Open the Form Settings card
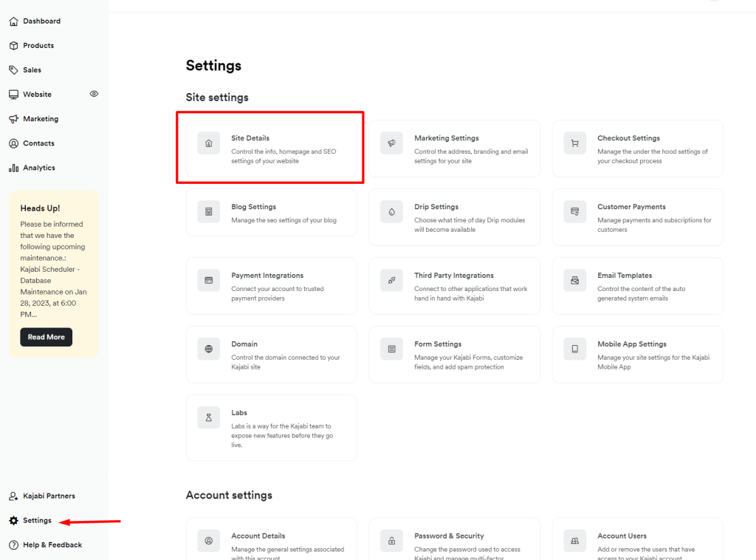756x560 pixels. pyautogui.click(x=454, y=355)
